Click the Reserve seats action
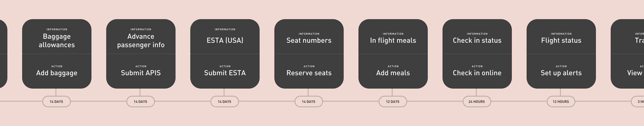 (x=309, y=73)
